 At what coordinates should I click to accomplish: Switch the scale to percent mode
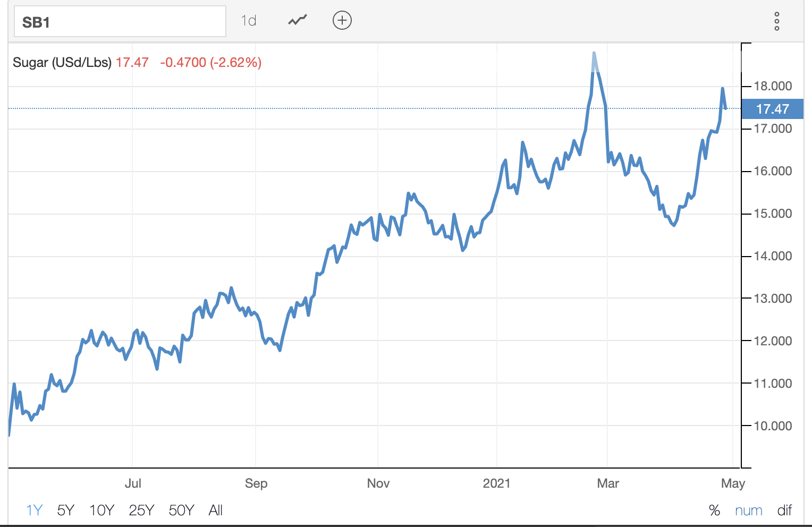click(x=714, y=511)
